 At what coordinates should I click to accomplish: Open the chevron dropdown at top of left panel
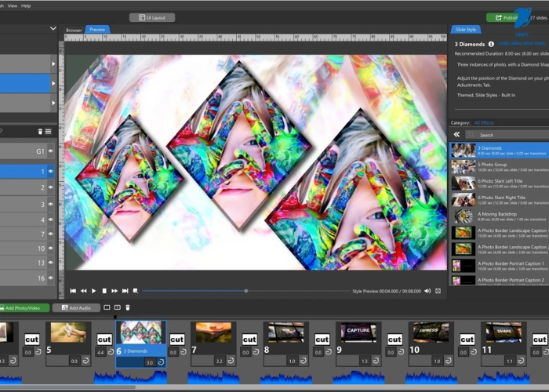click(x=53, y=28)
